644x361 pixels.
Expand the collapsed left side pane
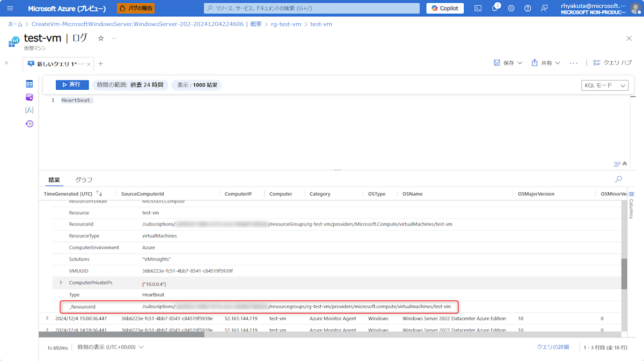coord(6,63)
